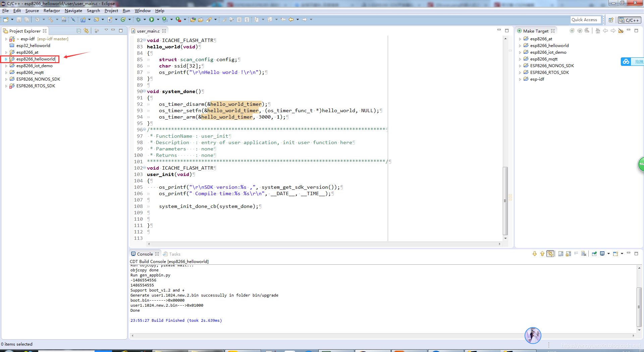Toggle Hide Empty Folders in Make Target
Screen dimensions: 644x352
pyautogui.click(x=621, y=31)
